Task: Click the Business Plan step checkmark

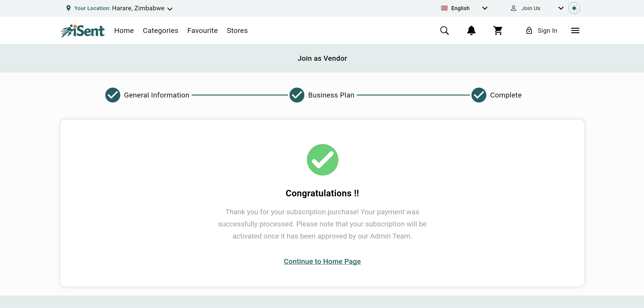Action: pyautogui.click(x=297, y=95)
